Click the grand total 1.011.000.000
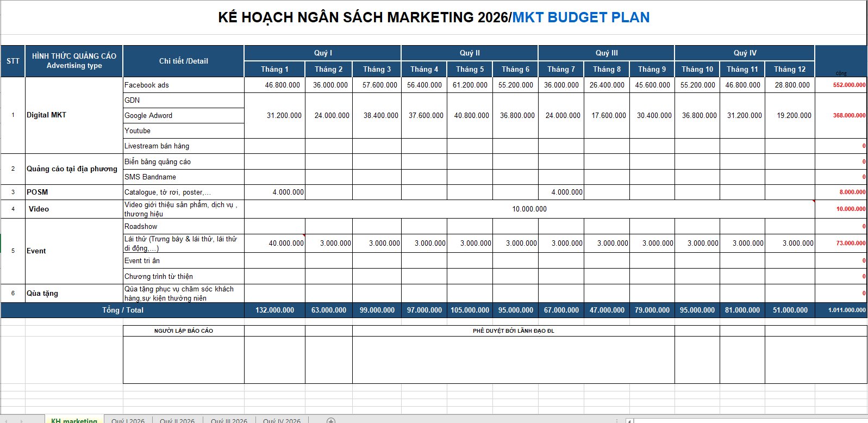Screen dimensions: 868x423 (x=841, y=310)
